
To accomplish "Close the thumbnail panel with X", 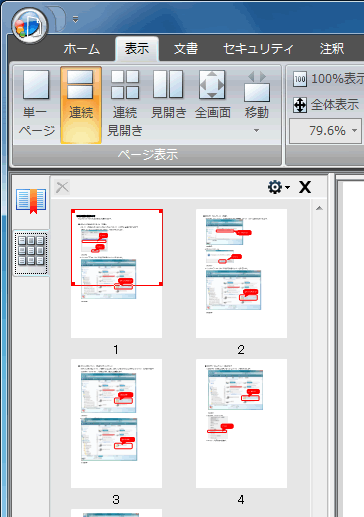I will pos(305,187).
